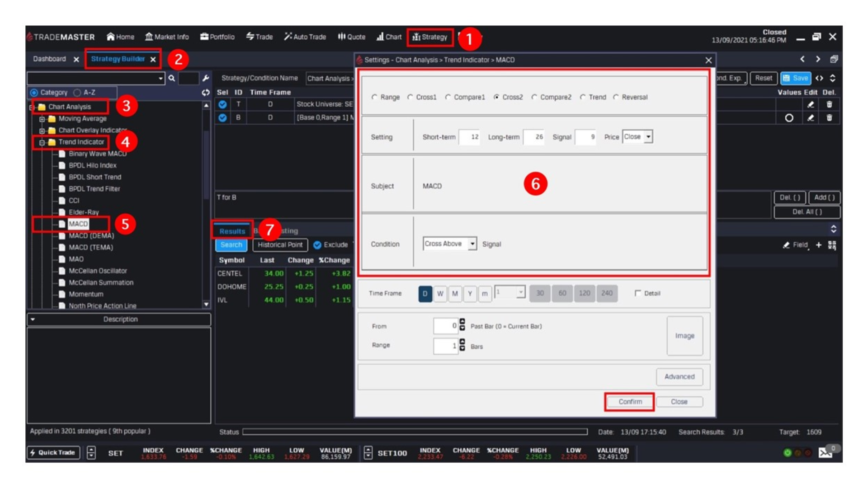This screenshot has height=488, width=868.
Task: Click the Save button
Action: (x=796, y=78)
